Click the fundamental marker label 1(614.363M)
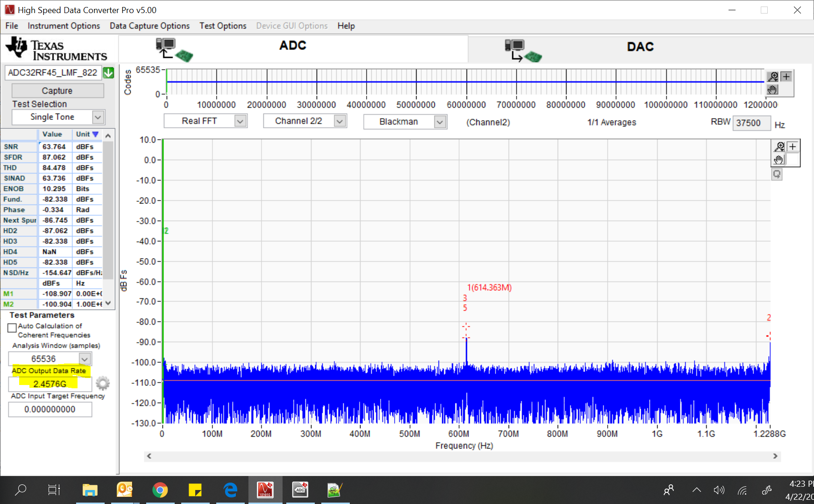 click(489, 287)
